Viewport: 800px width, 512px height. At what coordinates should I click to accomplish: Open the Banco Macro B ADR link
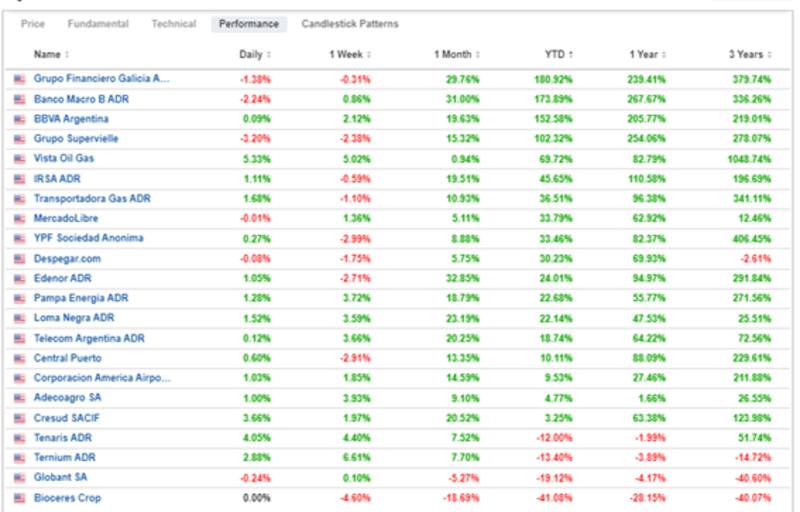click(81, 98)
